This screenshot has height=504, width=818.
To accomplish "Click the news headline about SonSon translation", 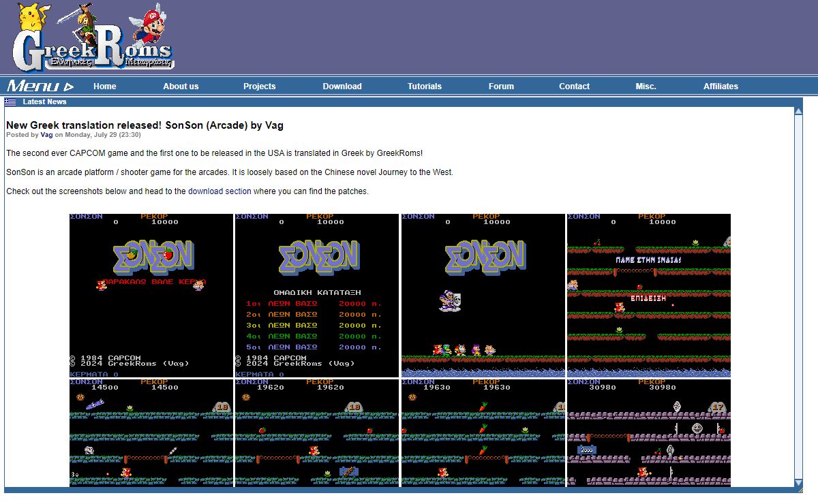I will tap(145, 125).
